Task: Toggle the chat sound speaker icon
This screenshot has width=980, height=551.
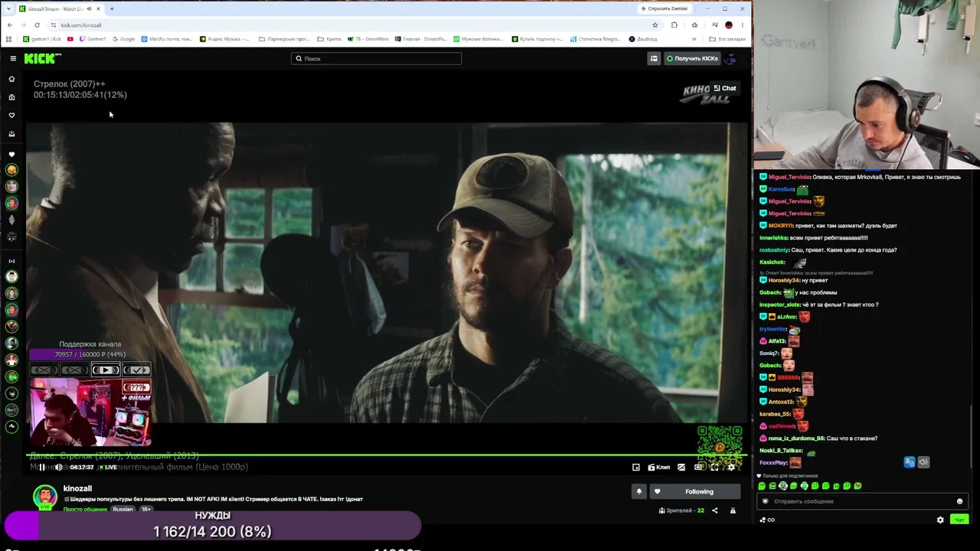Action: tap(923, 462)
